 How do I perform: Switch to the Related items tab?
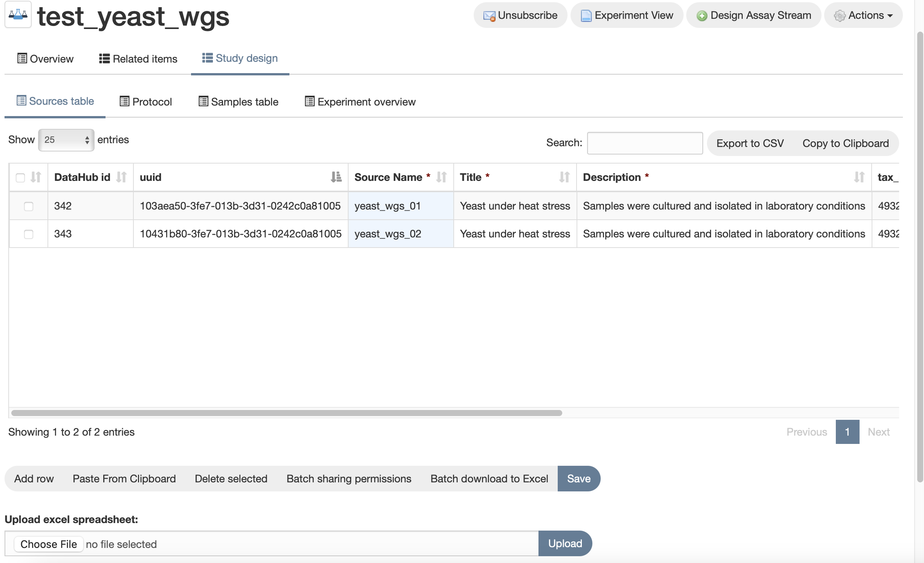coord(138,59)
